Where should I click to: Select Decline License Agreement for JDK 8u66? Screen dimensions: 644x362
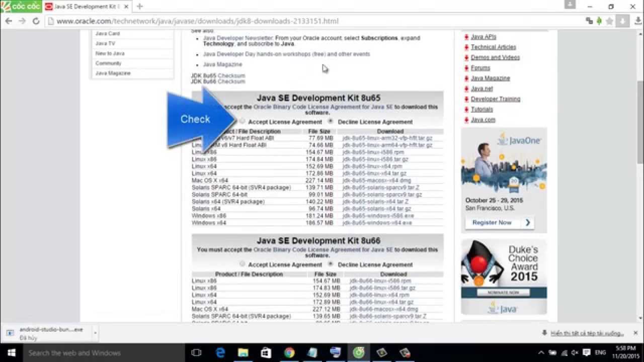pyautogui.click(x=331, y=264)
